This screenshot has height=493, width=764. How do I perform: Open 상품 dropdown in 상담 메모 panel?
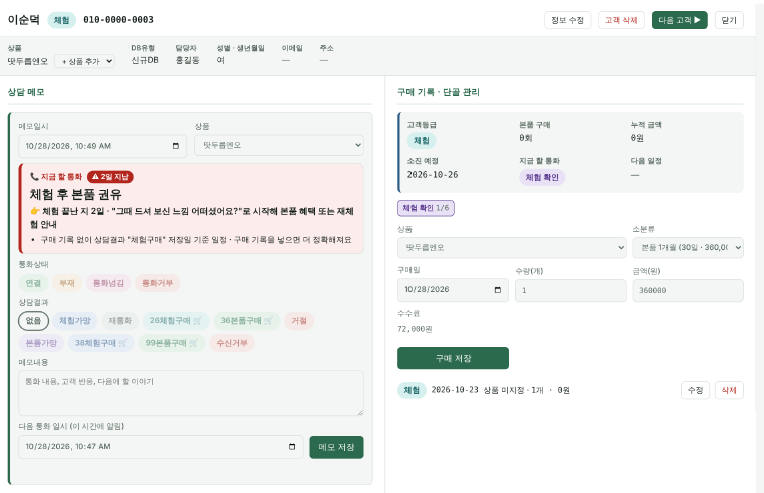pos(279,145)
